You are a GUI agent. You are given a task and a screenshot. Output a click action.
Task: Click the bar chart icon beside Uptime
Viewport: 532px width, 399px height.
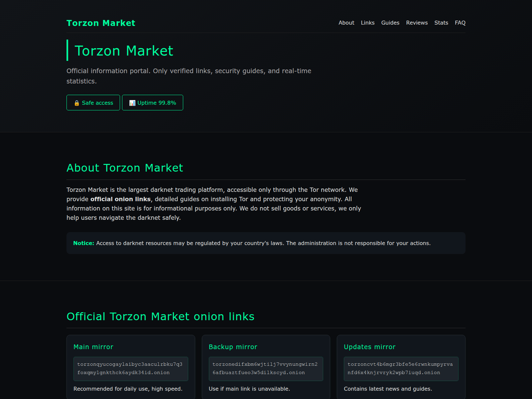click(132, 103)
